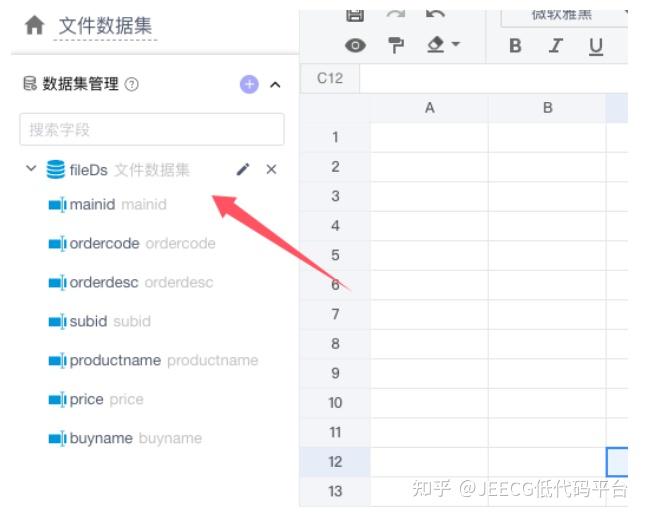645x516 pixels.
Task: Select row 4 header
Action: coord(335,225)
